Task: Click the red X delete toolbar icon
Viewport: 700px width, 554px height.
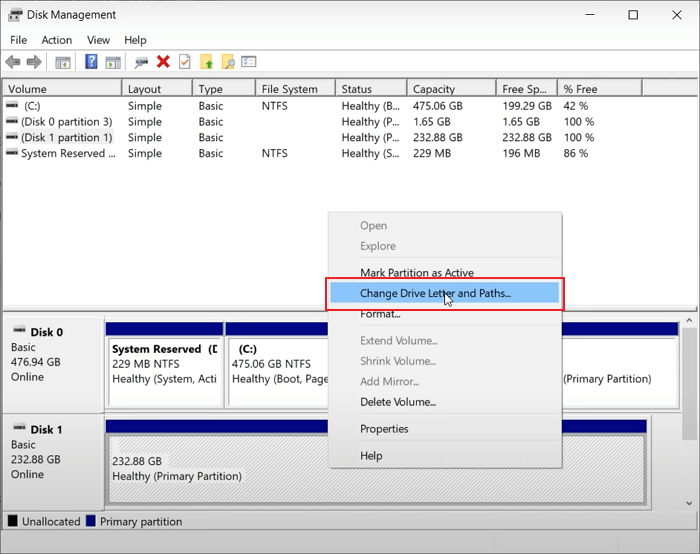Action: click(x=163, y=62)
